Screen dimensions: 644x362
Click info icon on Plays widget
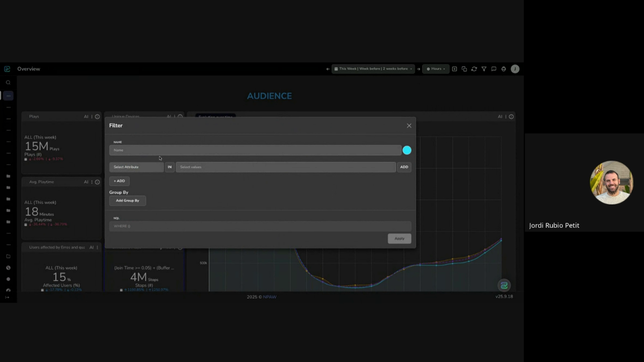coord(98,117)
